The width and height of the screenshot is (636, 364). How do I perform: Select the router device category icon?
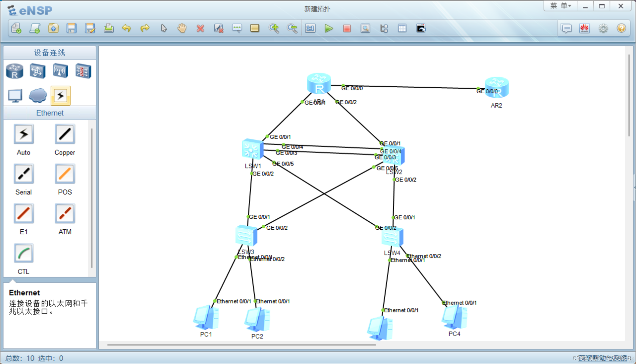tap(15, 71)
